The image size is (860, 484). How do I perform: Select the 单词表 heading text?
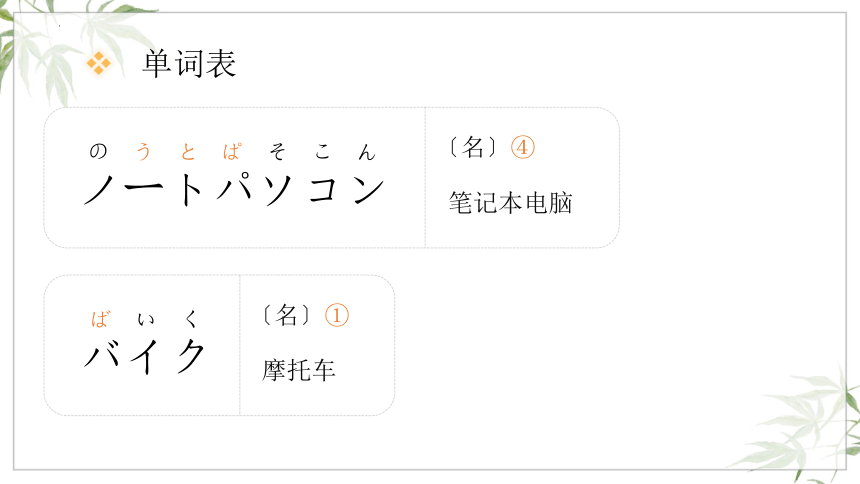(189, 63)
